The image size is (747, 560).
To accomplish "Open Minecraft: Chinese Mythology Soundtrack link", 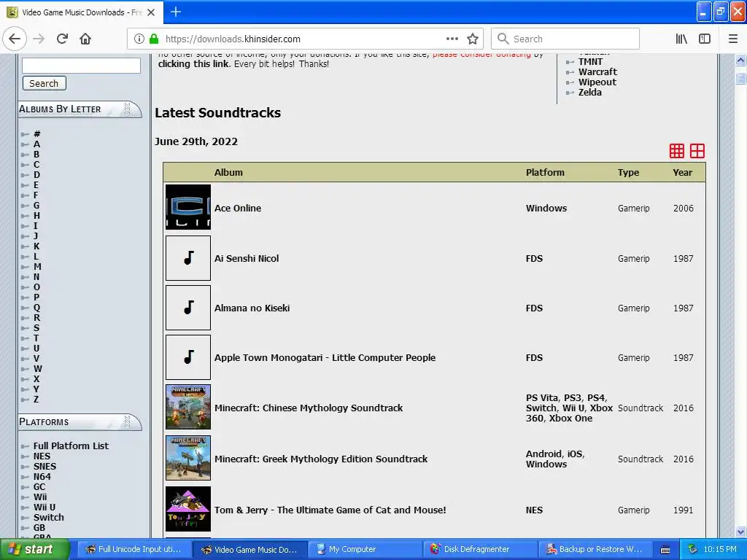I will pos(309,408).
